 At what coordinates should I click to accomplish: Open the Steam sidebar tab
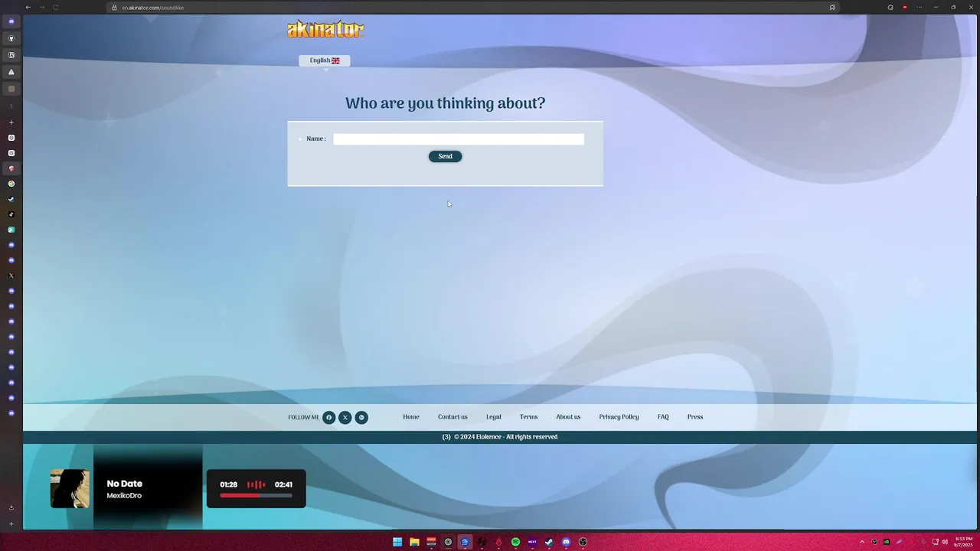[x=11, y=199]
